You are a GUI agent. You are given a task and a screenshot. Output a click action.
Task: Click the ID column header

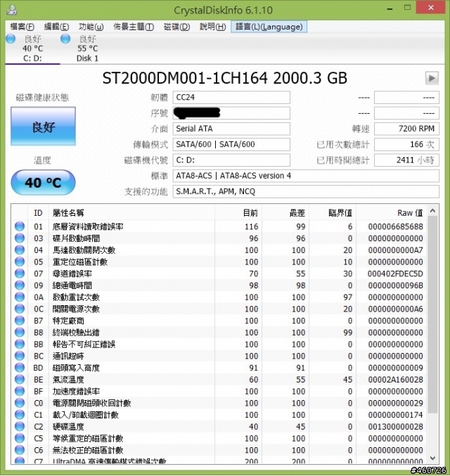pos(38,213)
